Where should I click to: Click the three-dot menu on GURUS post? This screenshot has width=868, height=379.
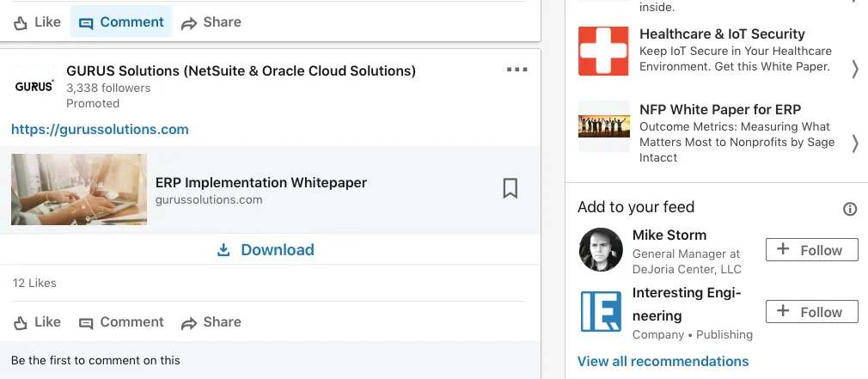[517, 70]
